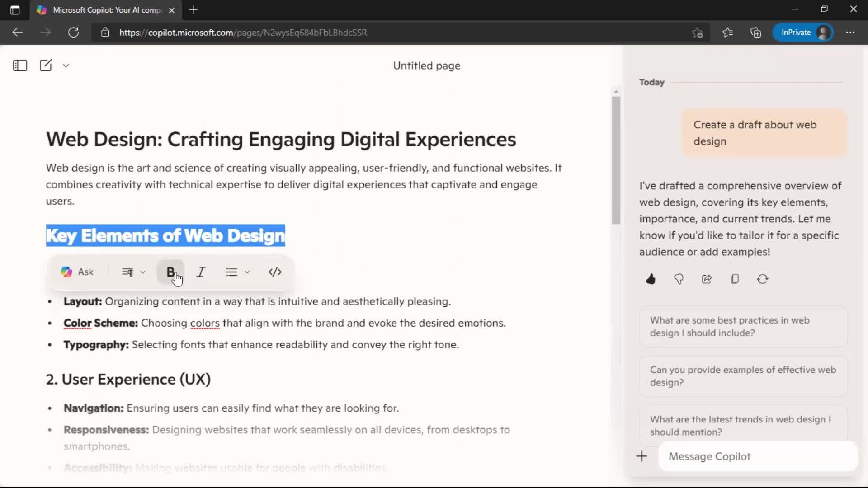This screenshot has height=488, width=868.
Task: Go back to the previous page
Action: [x=17, y=33]
